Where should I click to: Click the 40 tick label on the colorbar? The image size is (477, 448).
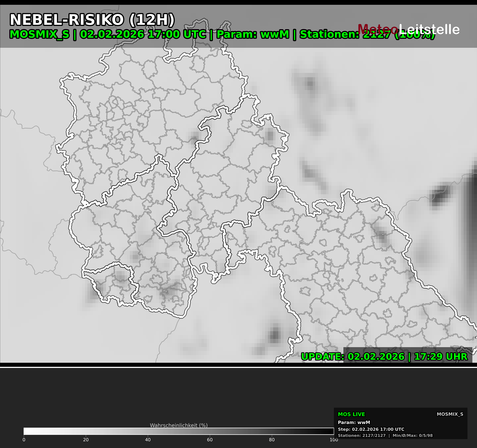pos(148,440)
